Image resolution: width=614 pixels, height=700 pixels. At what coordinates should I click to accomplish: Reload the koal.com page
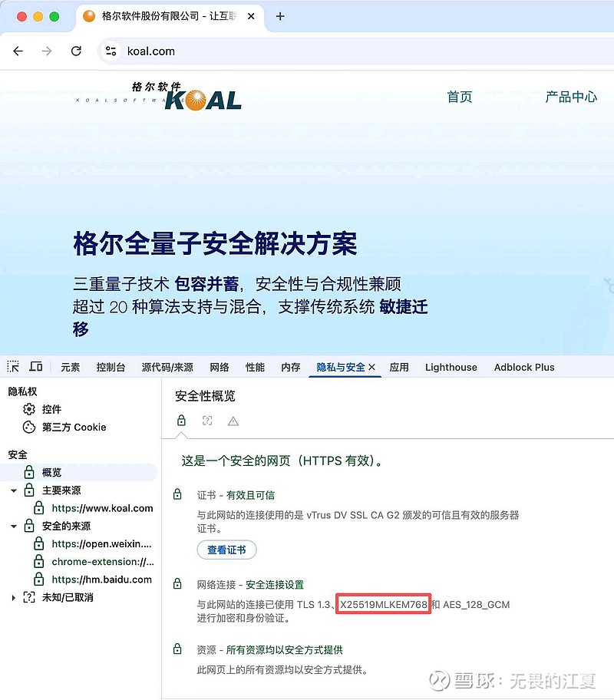click(x=76, y=51)
